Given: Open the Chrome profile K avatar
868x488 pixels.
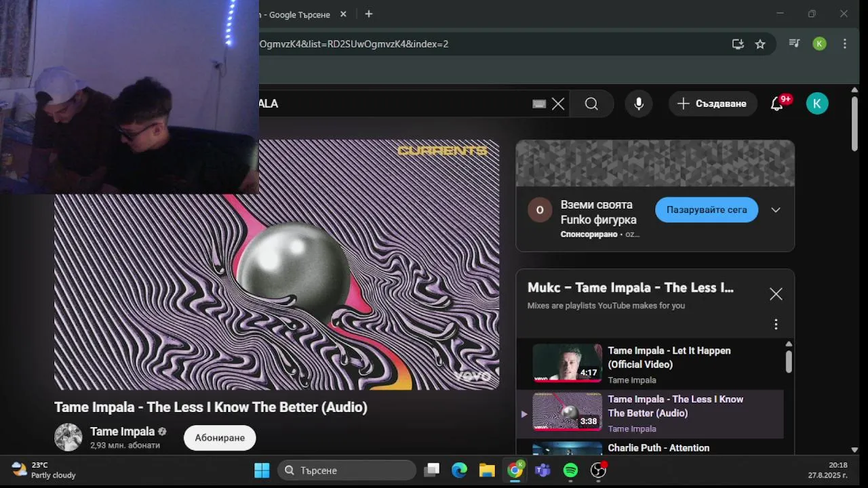Looking at the screenshot, I should 819,43.
